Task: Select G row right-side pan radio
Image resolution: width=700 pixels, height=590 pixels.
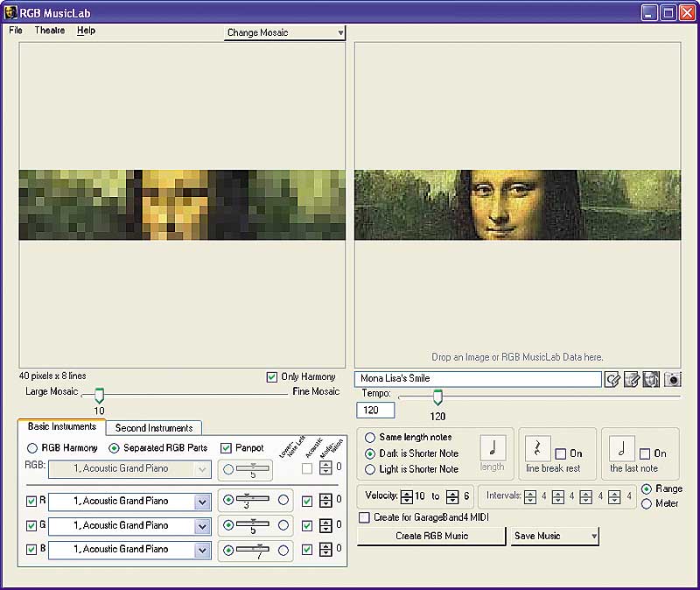Action: tap(283, 525)
